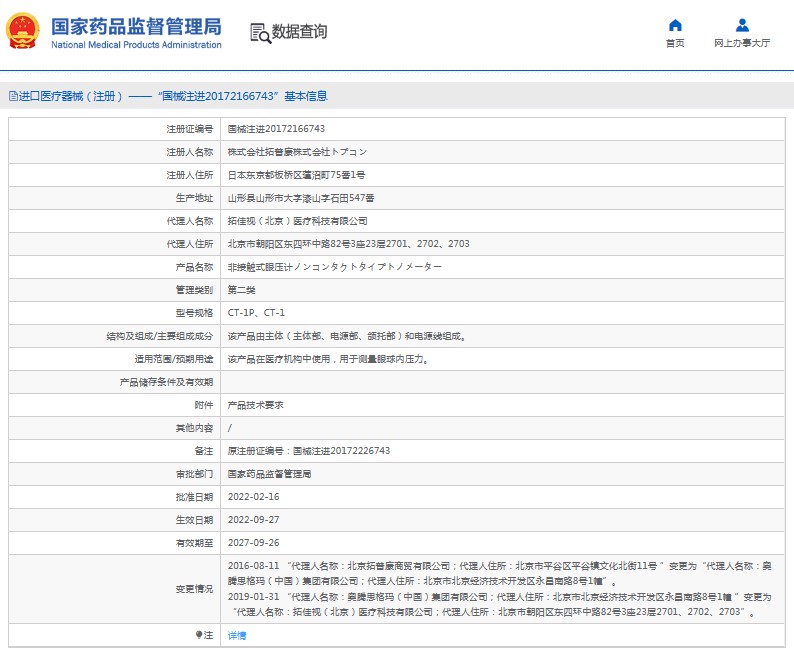Click the 产品名称 label
This screenshot has width=794, height=653.
(x=194, y=267)
